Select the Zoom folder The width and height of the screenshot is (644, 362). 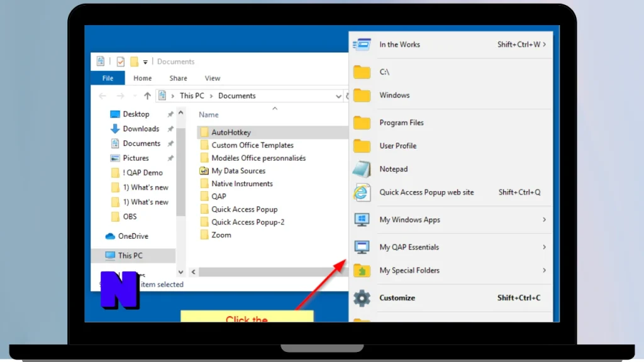click(x=221, y=235)
